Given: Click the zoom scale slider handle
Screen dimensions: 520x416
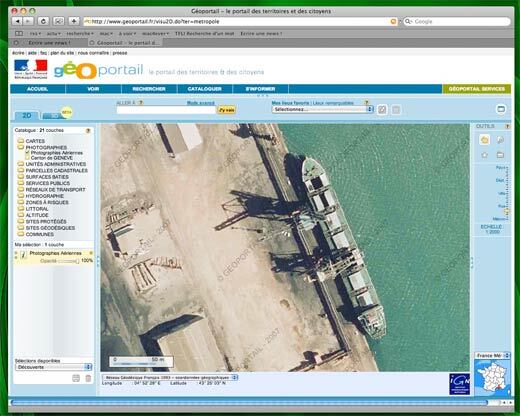Looking at the screenshot, I should [x=507, y=211].
